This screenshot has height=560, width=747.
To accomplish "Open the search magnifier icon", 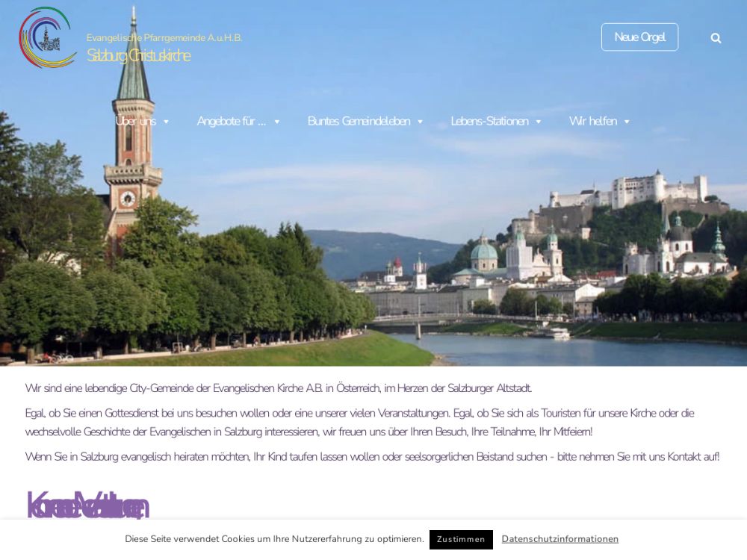I will coord(716,38).
